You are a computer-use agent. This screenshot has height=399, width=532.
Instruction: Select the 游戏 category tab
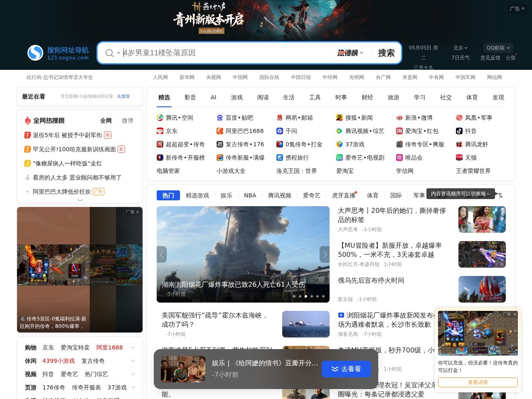click(x=237, y=97)
